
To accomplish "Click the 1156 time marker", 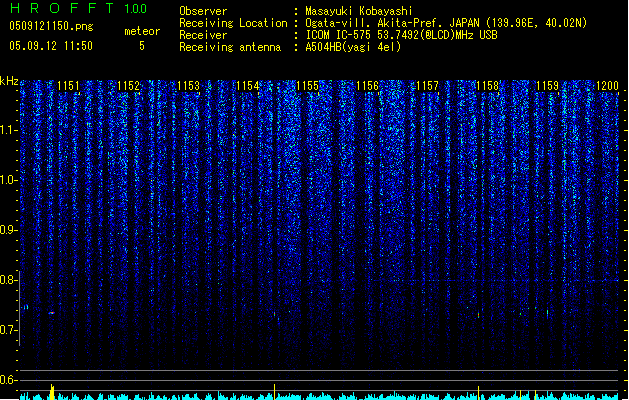I will pyautogui.click(x=367, y=86).
